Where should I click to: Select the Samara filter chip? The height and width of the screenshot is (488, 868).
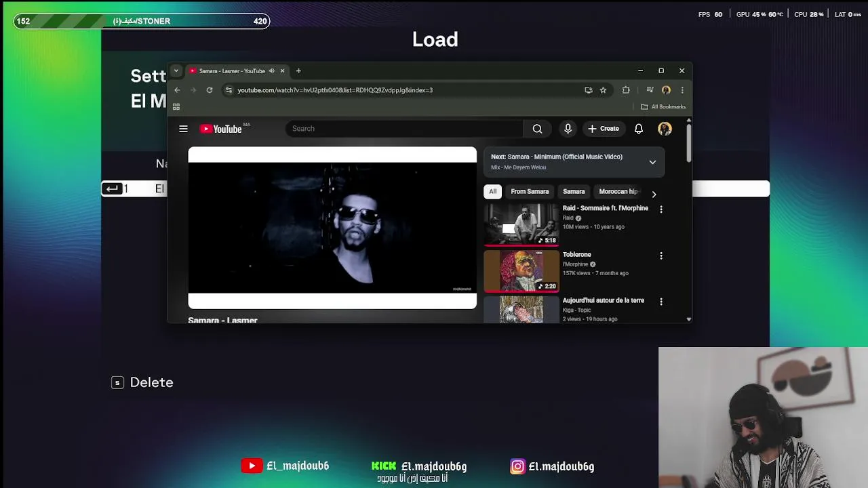pyautogui.click(x=574, y=191)
